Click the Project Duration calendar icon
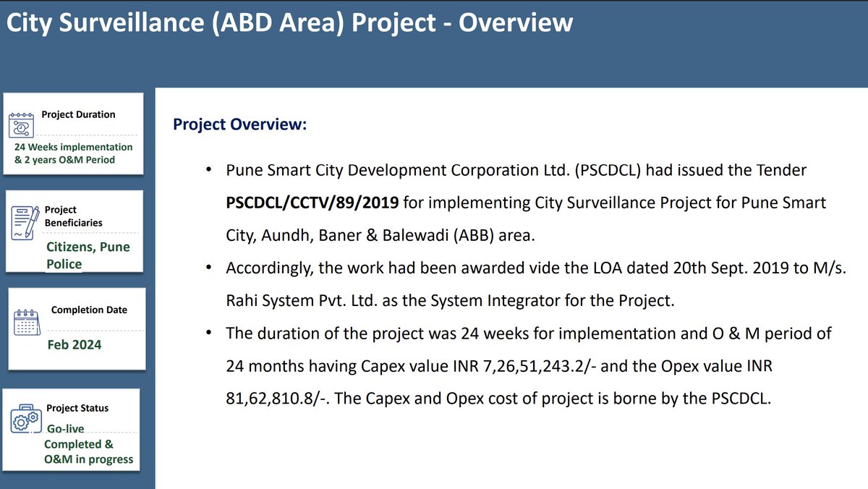The height and width of the screenshot is (489, 868). tap(22, 124)
